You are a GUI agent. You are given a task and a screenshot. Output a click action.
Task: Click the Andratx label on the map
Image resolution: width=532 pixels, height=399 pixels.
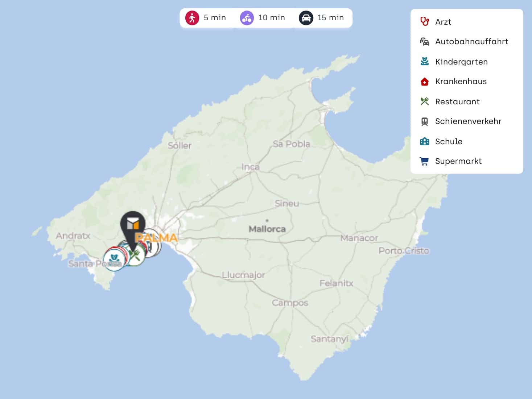pos(73,236)
